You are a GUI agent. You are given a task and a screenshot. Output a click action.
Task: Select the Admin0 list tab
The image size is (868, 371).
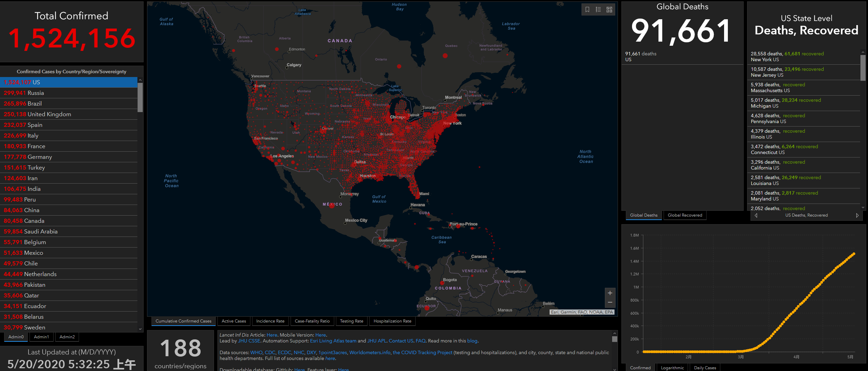[x=16, y=337]
